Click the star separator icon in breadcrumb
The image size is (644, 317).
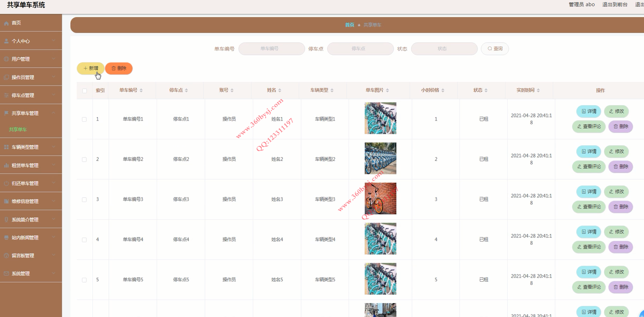[x=359, y=25]
